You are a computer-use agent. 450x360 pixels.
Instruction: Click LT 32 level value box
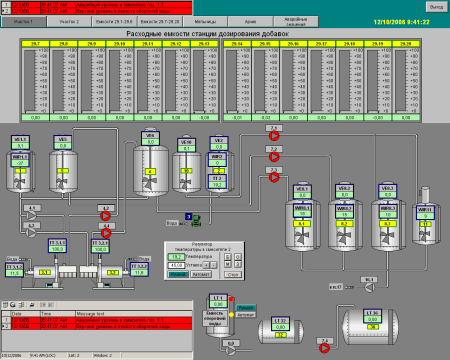pos(281,327)
